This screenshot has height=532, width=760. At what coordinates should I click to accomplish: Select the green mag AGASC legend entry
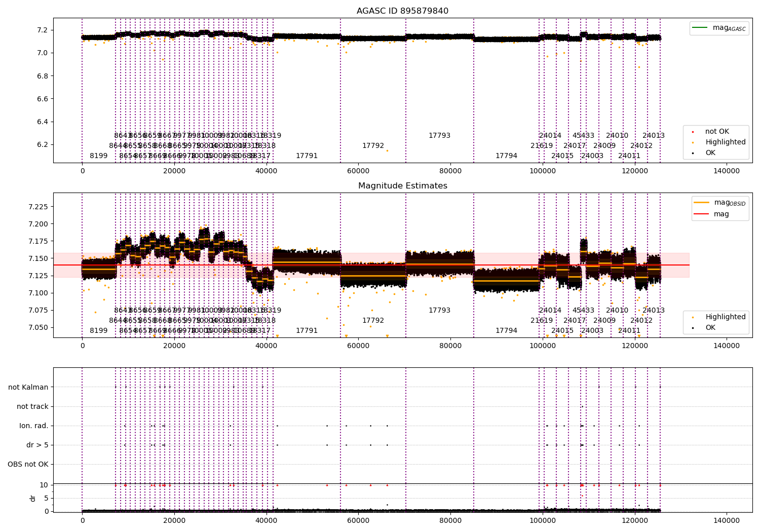tap(719, 28)
